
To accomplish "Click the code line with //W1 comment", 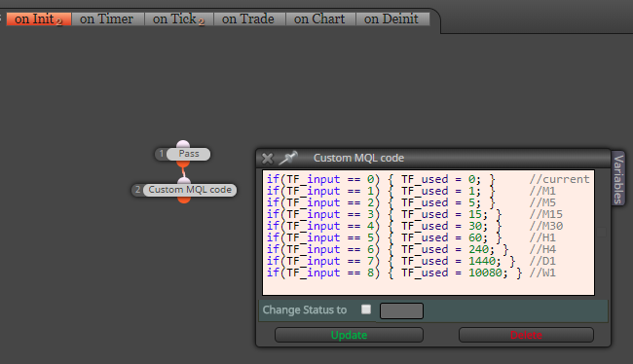I will click(411, 273).
